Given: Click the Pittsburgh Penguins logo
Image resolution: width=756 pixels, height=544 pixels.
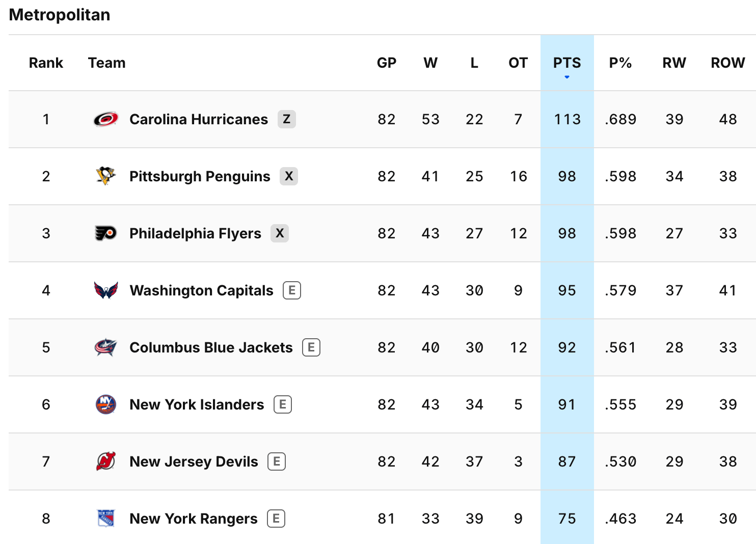Looking at the screenshot, I should click(106, 176).
